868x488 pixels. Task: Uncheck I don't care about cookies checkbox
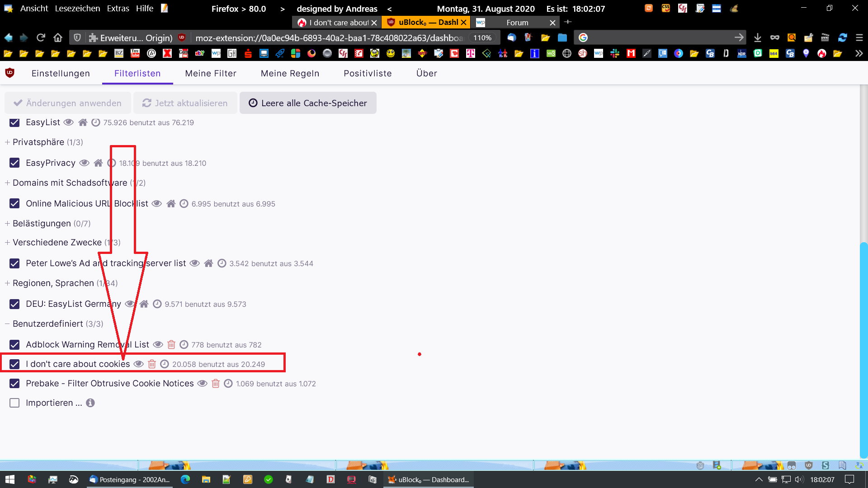click(x=14, y=364)
